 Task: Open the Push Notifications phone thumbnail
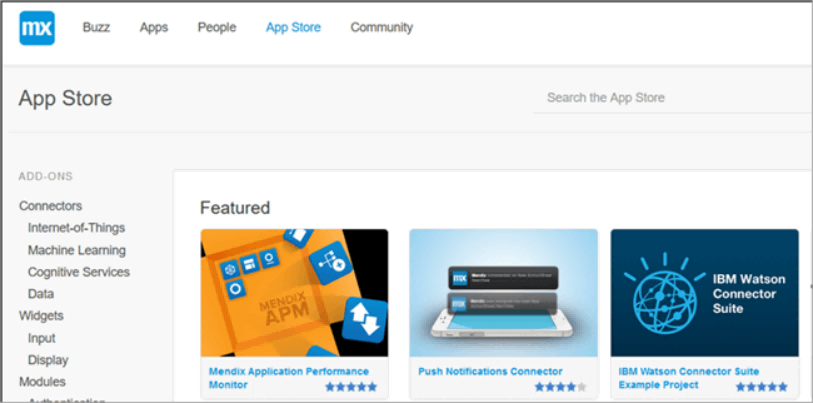point(503,293)
